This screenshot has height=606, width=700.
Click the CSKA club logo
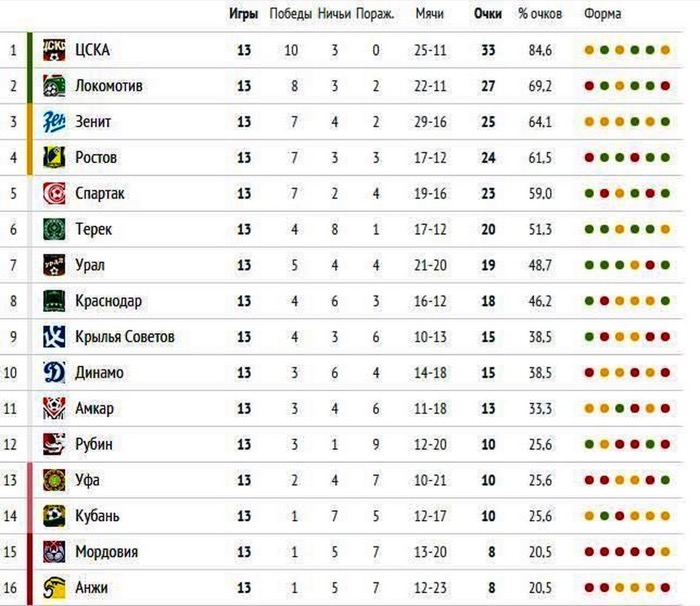tap(54, 49)
